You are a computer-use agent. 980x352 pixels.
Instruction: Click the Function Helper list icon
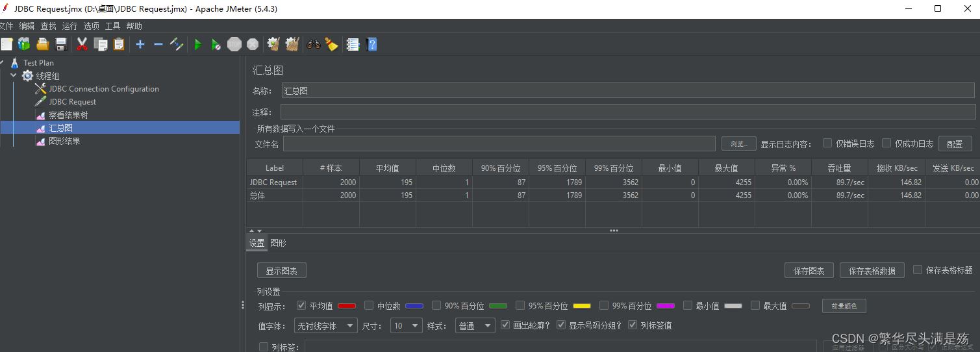coord(353,45)
